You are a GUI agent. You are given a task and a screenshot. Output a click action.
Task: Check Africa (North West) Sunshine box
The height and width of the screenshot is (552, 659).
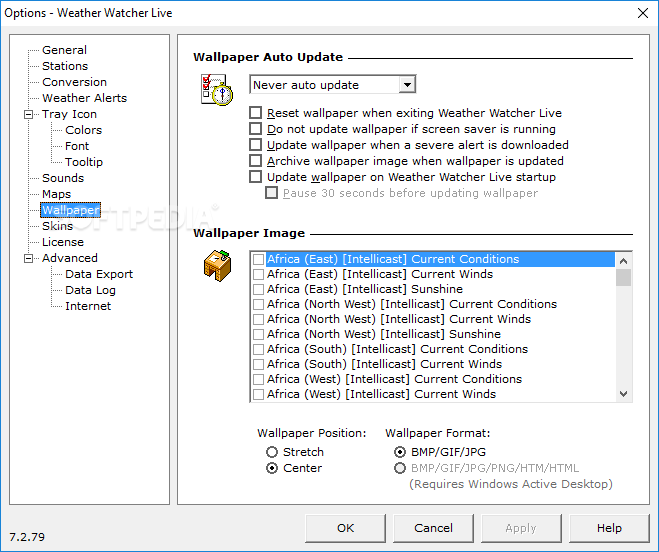258,334
